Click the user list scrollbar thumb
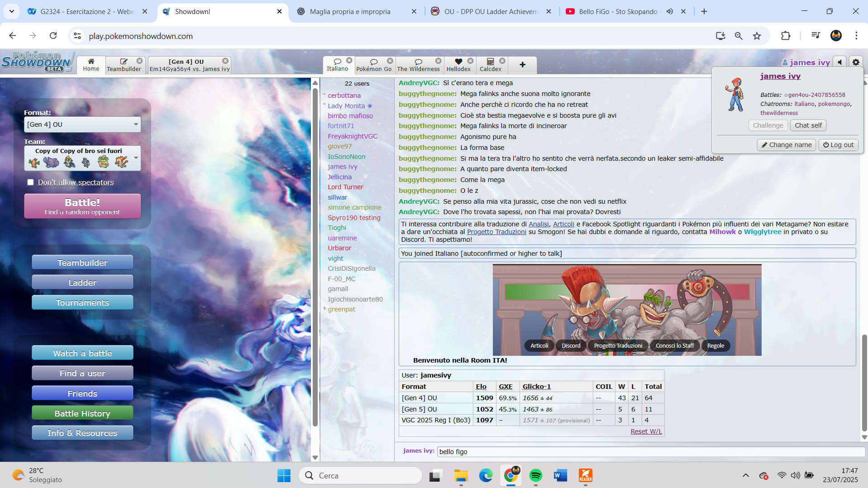The image size is (868, 488). click(x=315, y=257)
